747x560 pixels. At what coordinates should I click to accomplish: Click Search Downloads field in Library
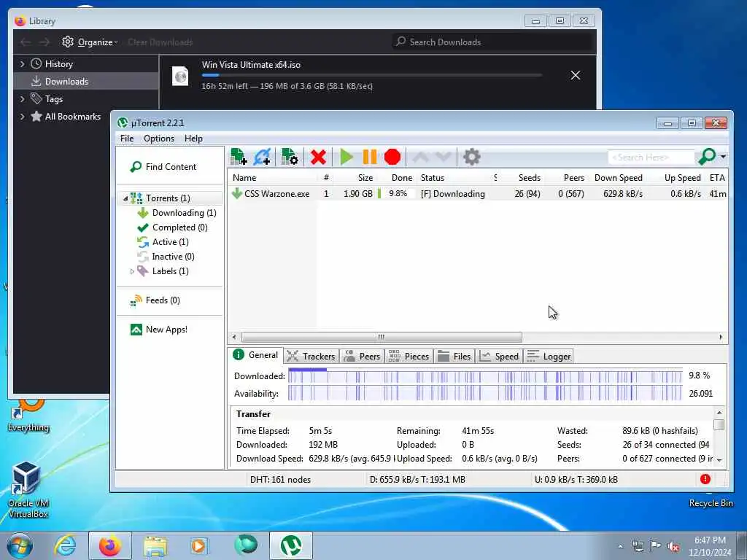point(494,42)
